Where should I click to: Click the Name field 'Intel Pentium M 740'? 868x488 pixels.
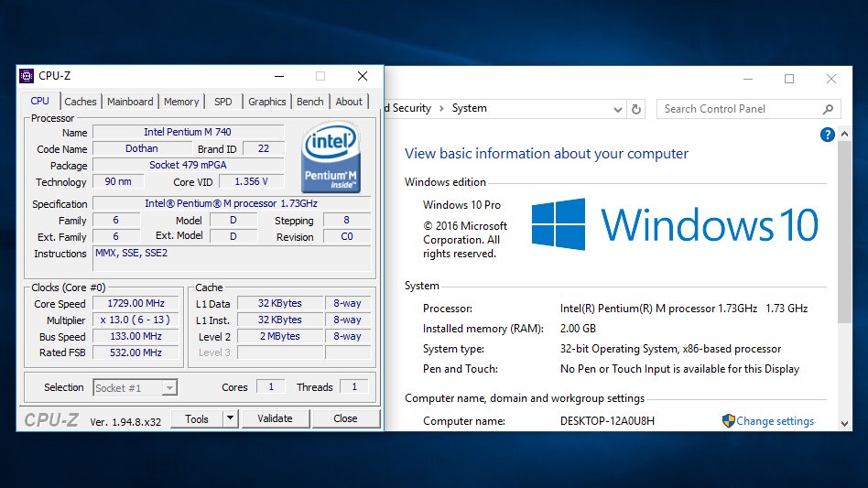pyautogui.click(x=188, y=132)
